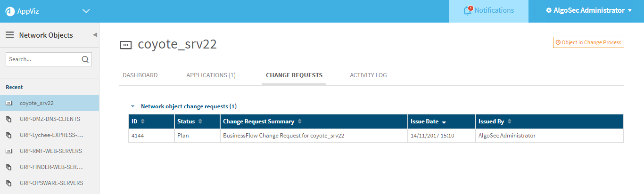Click into the Search input field
The image size is (644, 194).
(x=43, y=59)
